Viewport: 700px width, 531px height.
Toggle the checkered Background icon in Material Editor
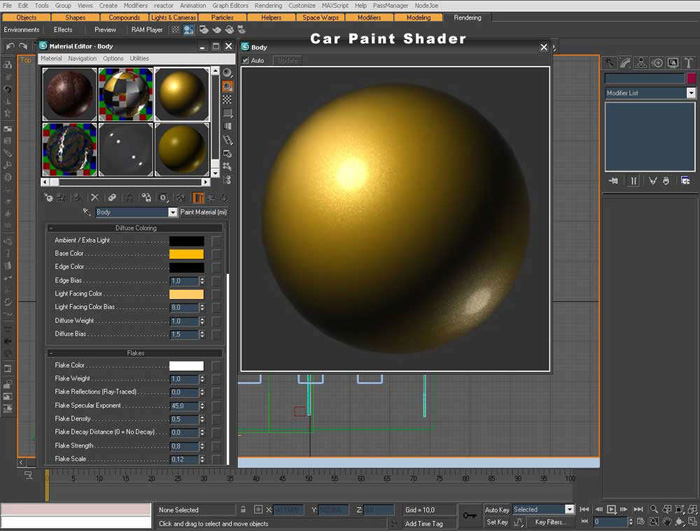227,100
